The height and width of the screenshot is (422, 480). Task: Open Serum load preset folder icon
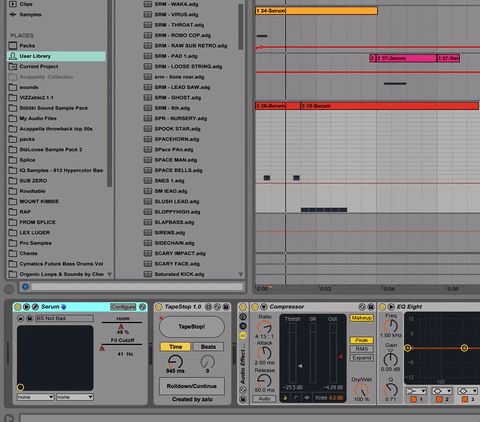[x=21, y=318]
